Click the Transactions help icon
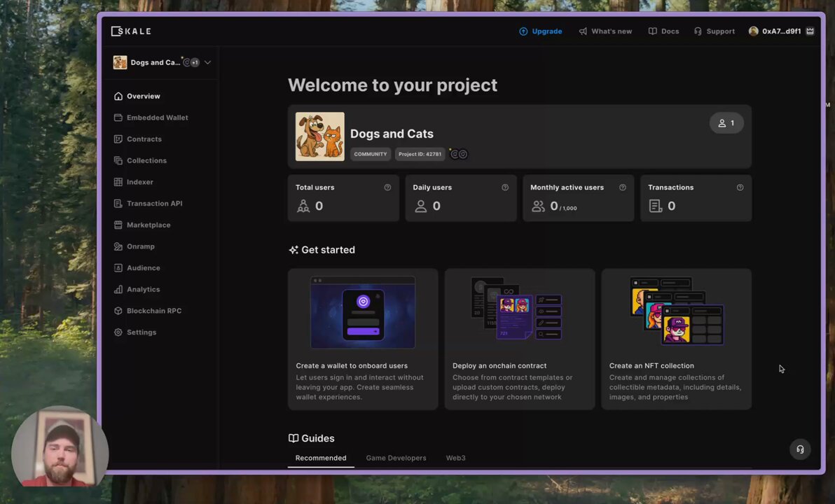 740,188
